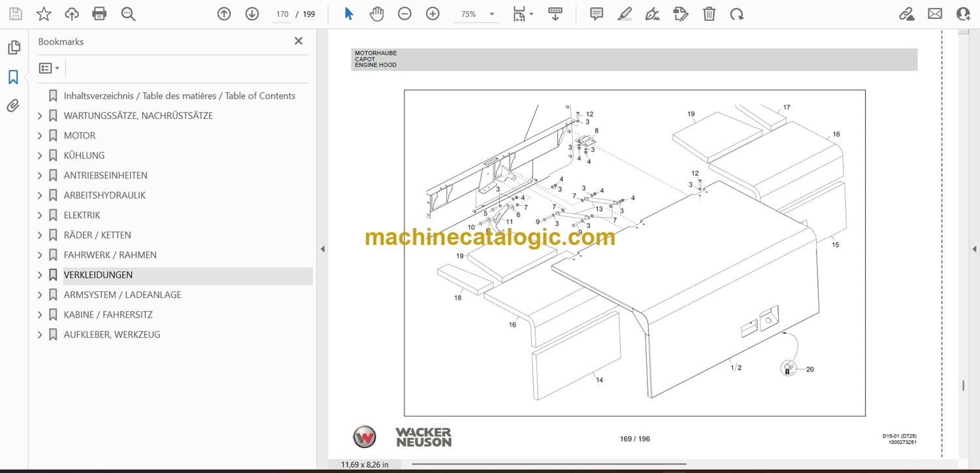Toggle the Attachments paperclip panel

[13, 106]
